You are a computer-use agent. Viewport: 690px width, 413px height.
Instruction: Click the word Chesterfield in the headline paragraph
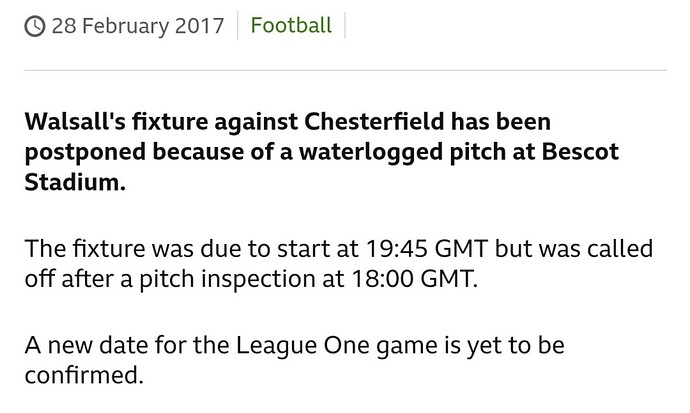pos(374,121)
